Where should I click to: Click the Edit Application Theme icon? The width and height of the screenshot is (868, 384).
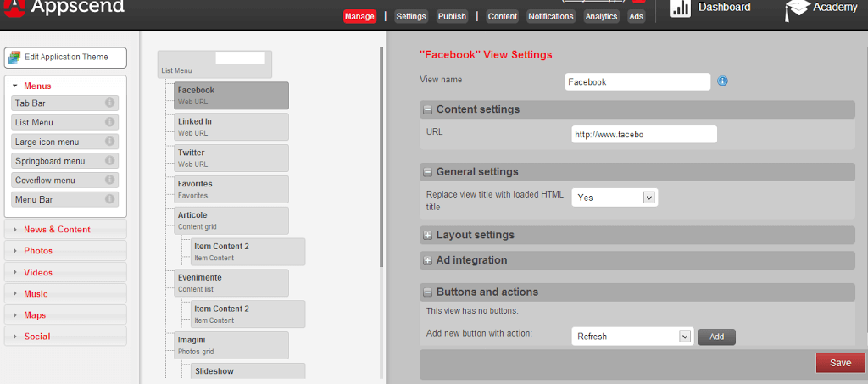(x=14, y=57)
